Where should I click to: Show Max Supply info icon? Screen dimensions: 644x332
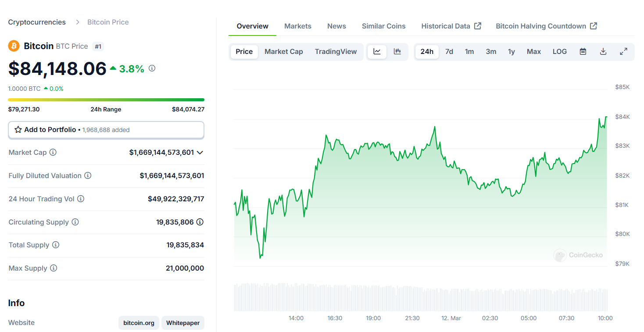pos(54,268)
